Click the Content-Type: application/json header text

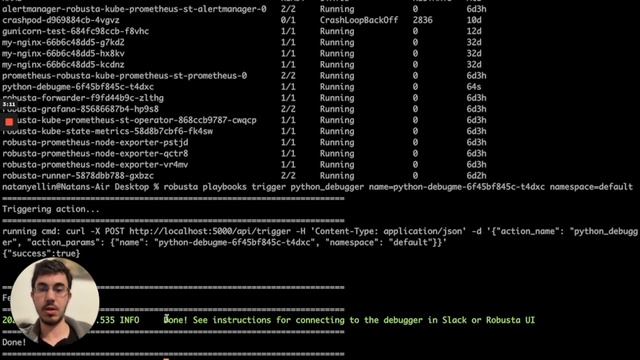[x=388, y=231]
